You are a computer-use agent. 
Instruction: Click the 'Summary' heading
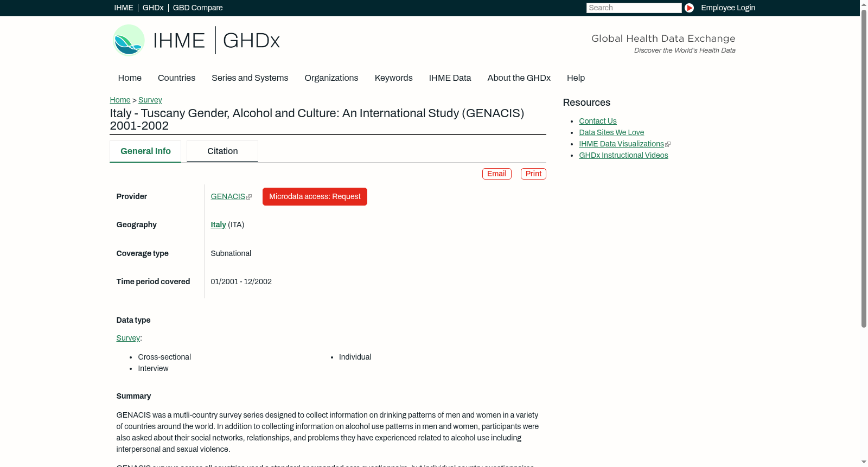[x=133, y=396]
